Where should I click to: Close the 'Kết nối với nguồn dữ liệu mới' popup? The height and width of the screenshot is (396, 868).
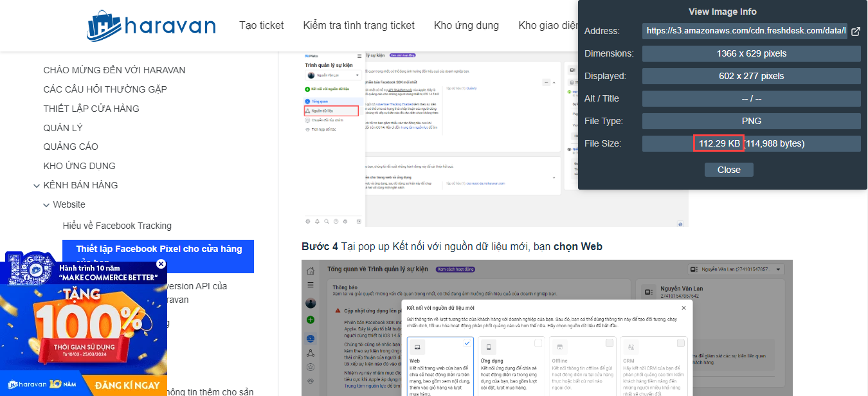pyautogui.click(x=683, y=308)
